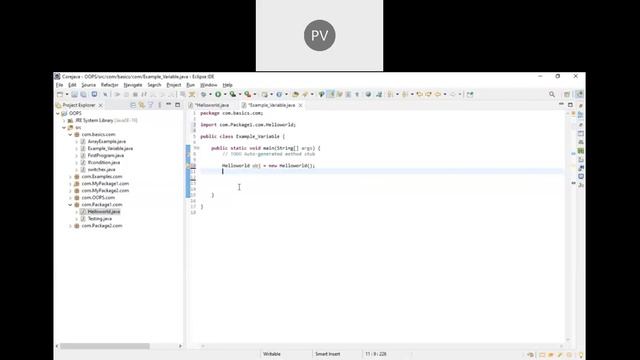Maximize the Project Explorer panel
The height and width of the screenshot is (360, 640).
[178, 105]
